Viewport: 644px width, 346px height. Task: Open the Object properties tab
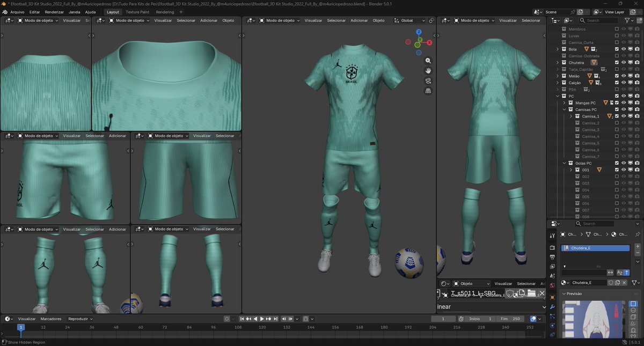(x=552, y=297)
